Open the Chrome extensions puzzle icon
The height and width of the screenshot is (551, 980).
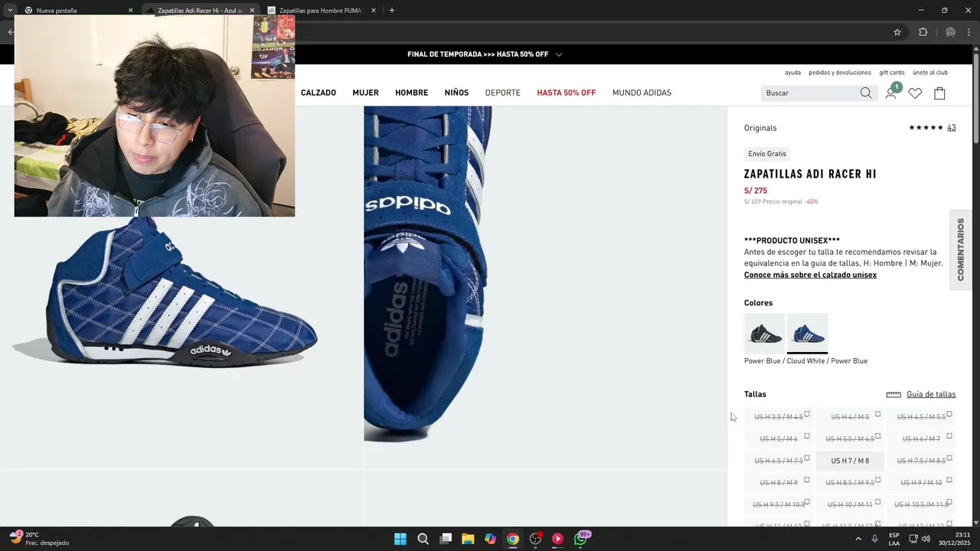pos(923,32)
